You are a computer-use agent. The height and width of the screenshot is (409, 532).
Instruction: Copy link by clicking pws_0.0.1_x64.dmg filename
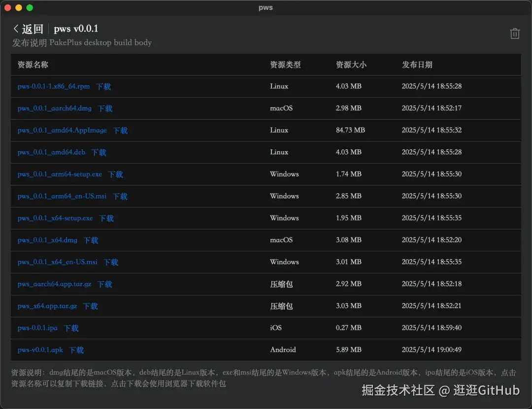click(47, 240)
